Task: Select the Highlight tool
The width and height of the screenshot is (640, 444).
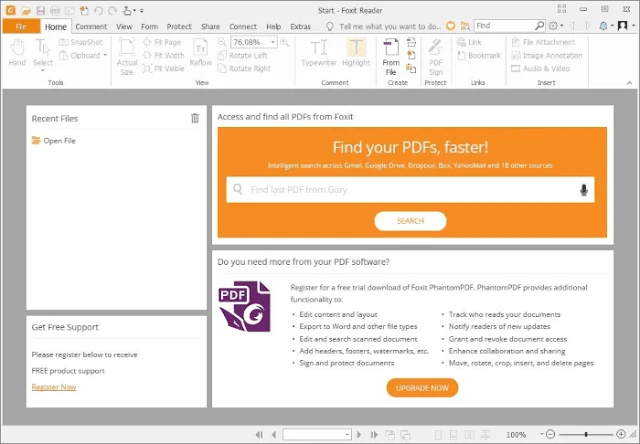Action: coord(356,52)
